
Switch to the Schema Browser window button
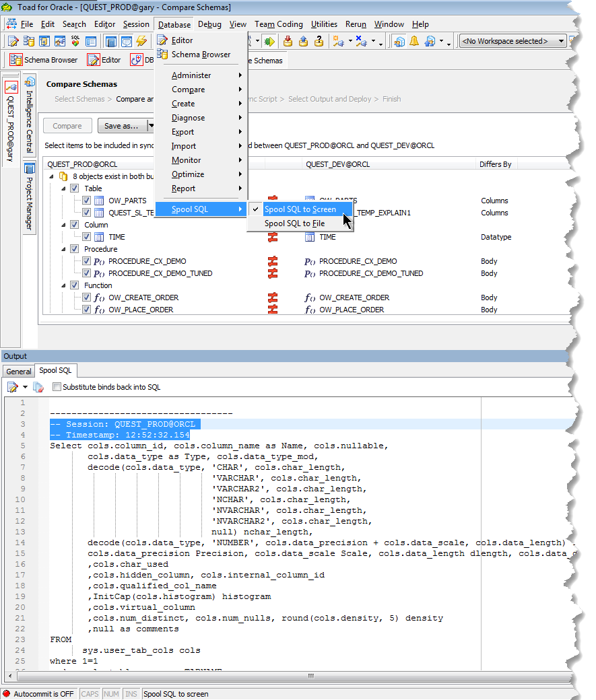pyautogui.click(x=44, y=60)
